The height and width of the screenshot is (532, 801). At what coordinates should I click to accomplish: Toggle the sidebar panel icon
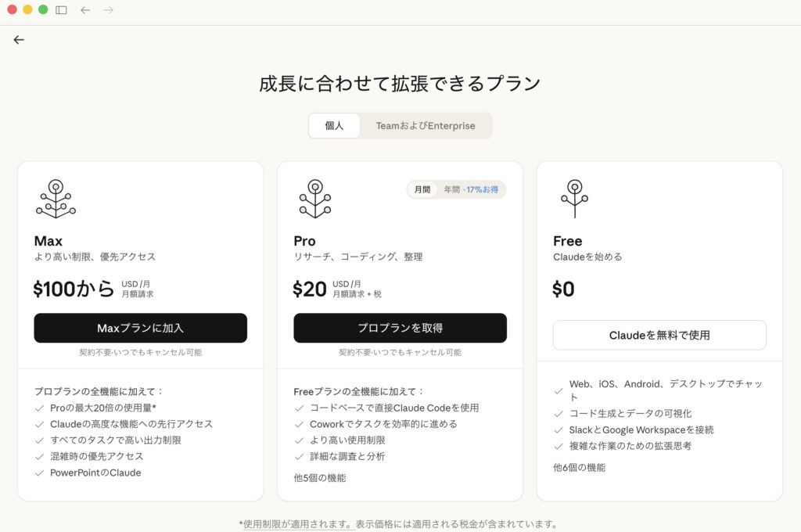61,10
